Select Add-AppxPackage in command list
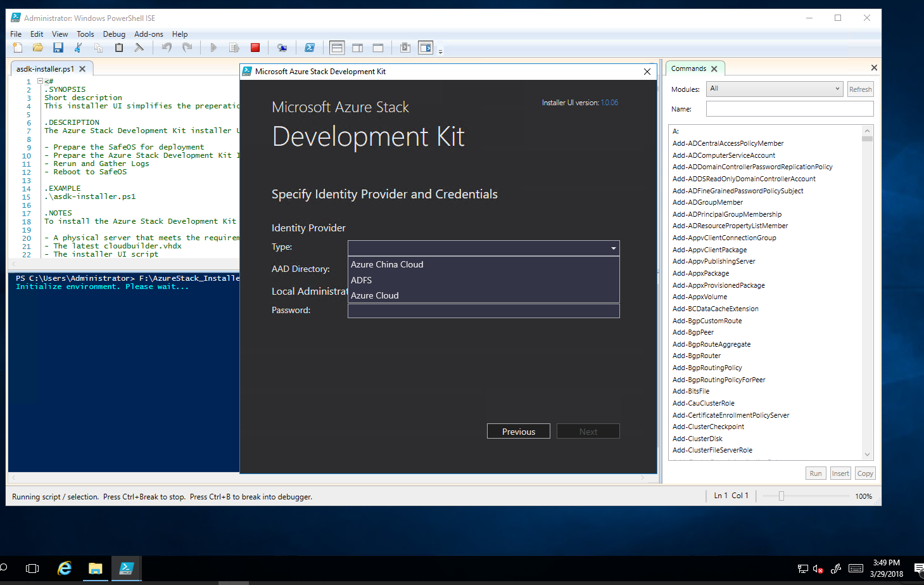 (700, 273)
